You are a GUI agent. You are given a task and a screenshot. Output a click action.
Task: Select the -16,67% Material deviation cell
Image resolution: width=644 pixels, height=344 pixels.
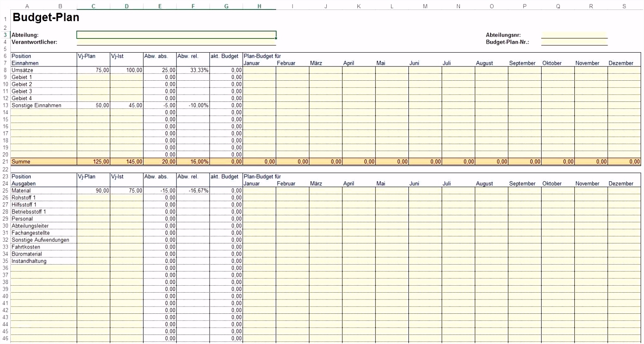[193, 190]
